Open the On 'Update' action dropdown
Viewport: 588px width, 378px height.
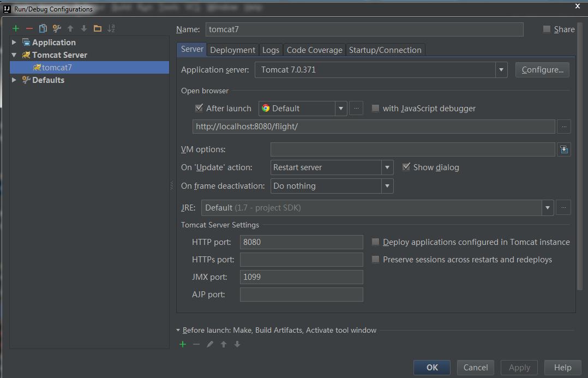(387, 167)
